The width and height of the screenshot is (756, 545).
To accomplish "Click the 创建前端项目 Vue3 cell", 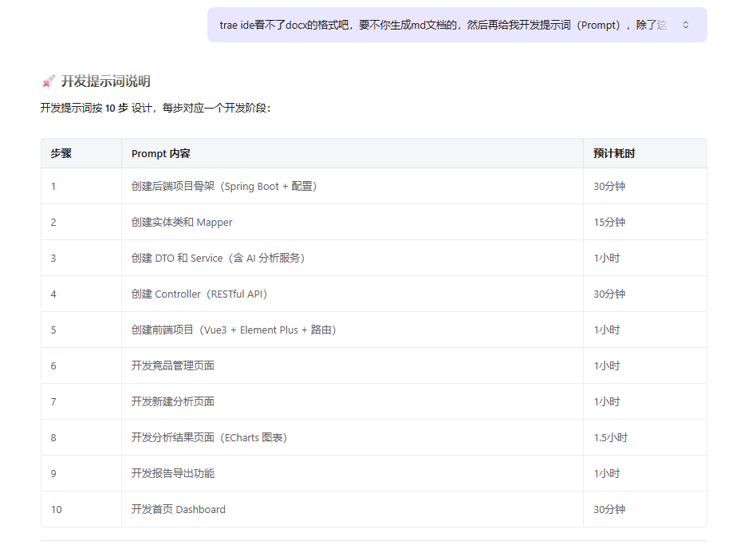I will tap(233, 330).
